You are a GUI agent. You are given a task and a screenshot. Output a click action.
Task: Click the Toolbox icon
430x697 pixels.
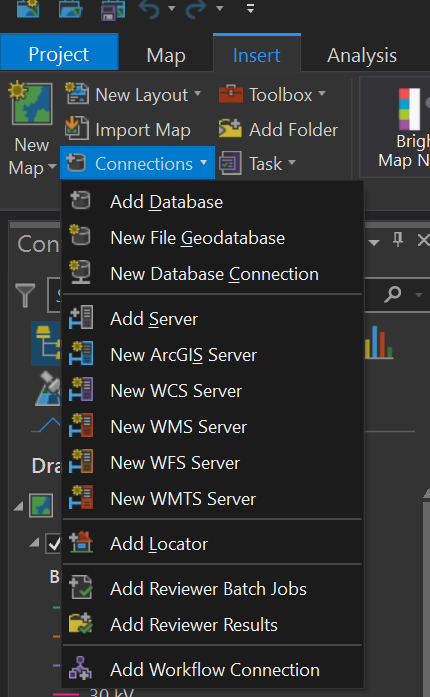tap(231, 94)
